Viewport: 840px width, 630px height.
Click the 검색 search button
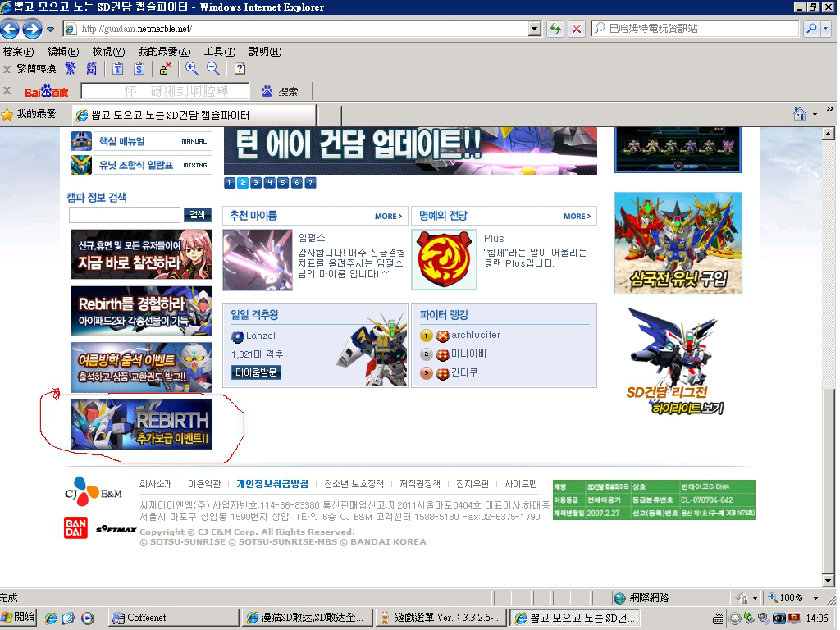pyautogui.click(x=197, y=215)
